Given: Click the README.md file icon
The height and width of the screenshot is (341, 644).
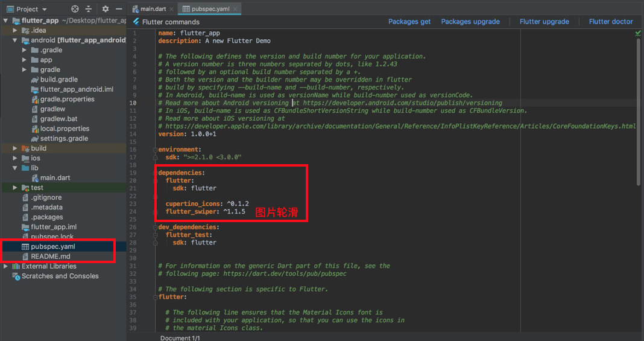Looking at the screenshot, I should [25, 257].
